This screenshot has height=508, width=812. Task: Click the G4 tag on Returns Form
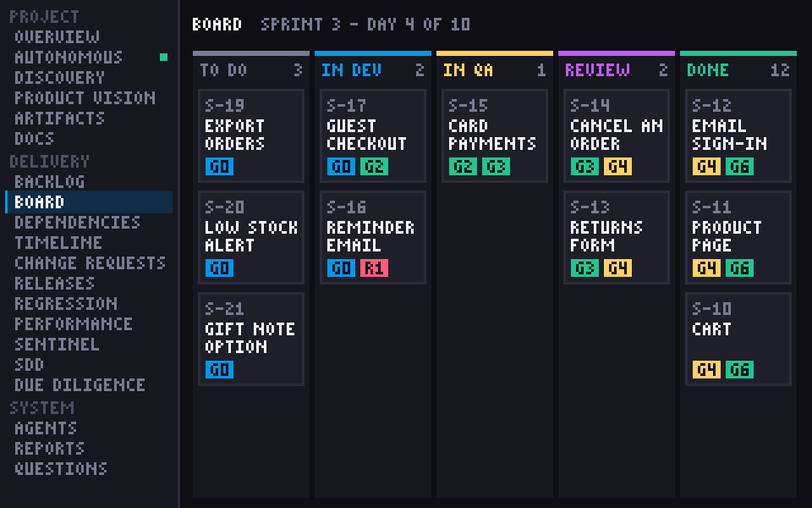tap(617, 268)
